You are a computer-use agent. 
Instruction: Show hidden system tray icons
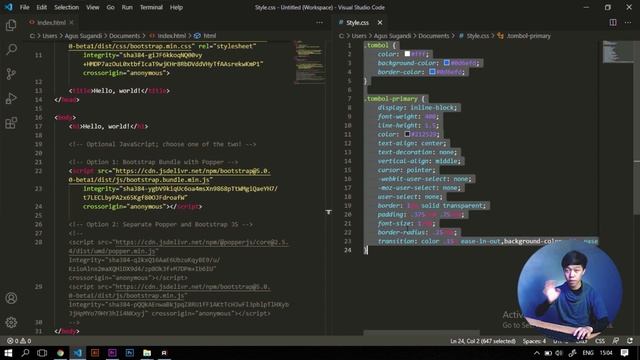(x=537, y=353)
